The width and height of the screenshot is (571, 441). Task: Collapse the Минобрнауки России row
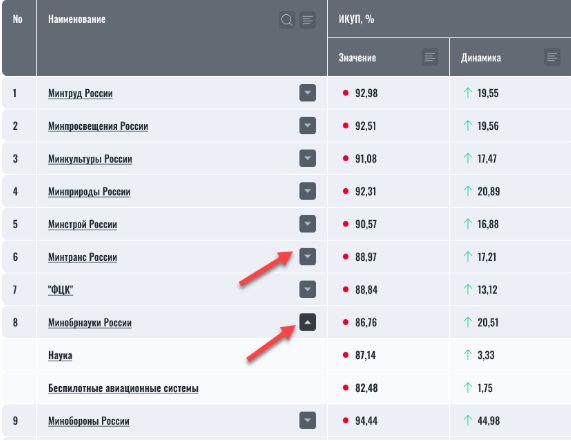coord(308,322)
